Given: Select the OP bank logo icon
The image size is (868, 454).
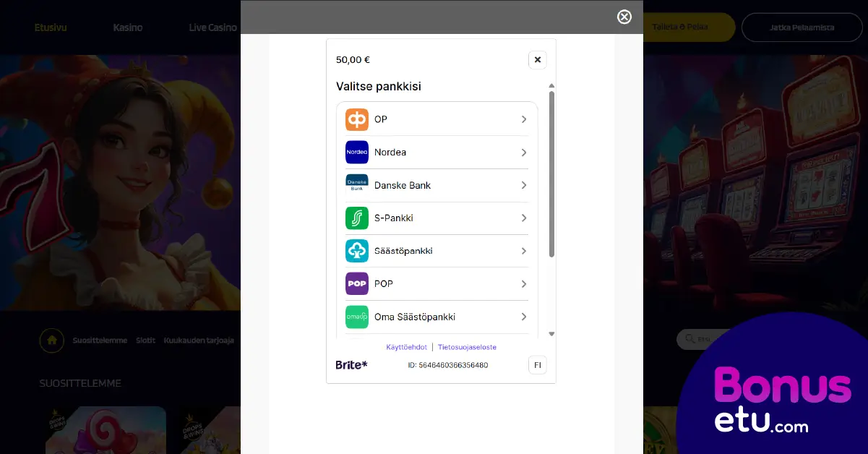Looking at the screenshot, I should click(x=357, y=119).
